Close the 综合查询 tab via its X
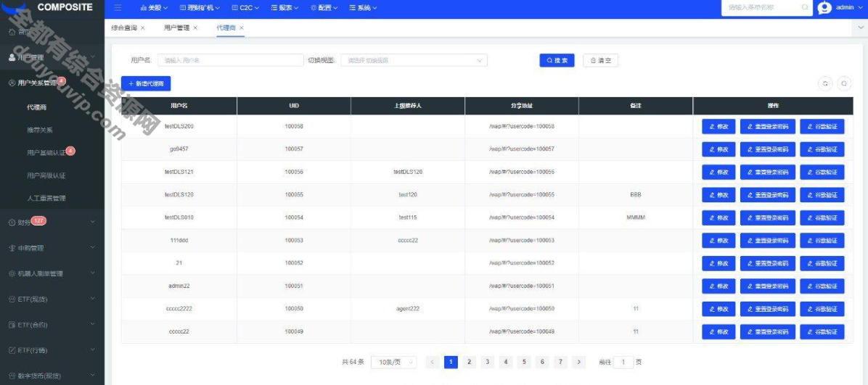Image resolution: width=868 pixels, height=385 pixels. [143, 28]
